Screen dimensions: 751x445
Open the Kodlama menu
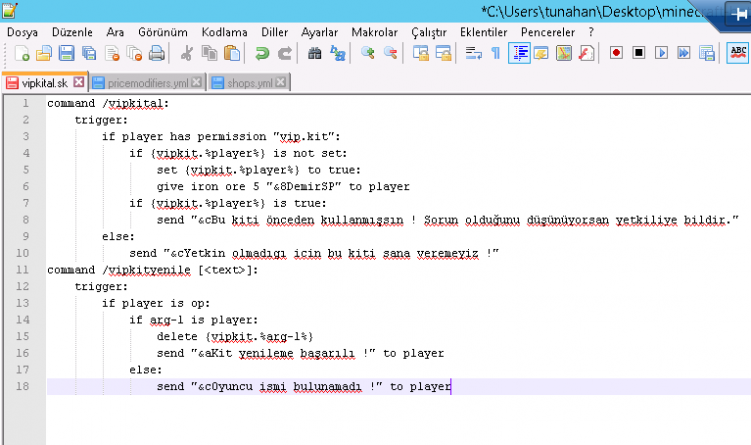224,32
